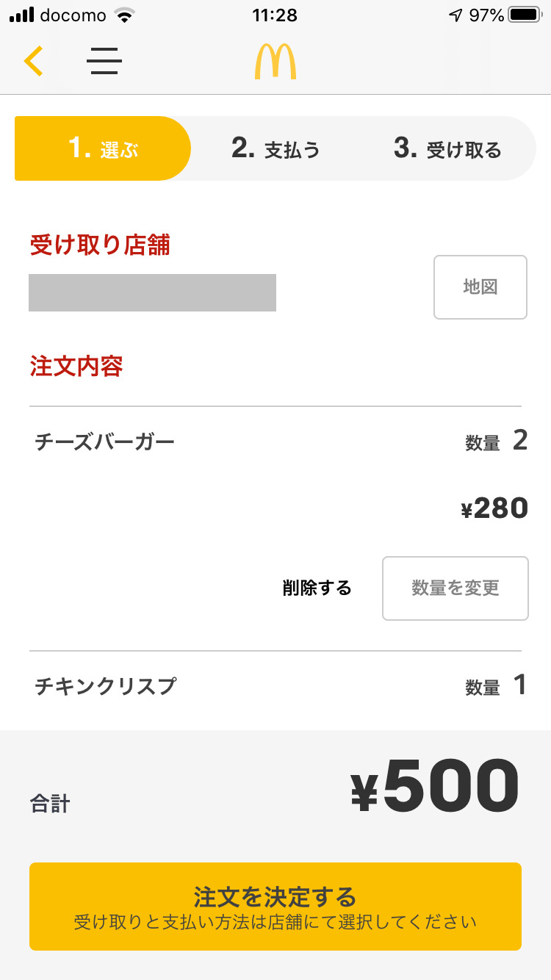
Task: Tap 数量を変更 to change quantity
Action: point(455,588)
